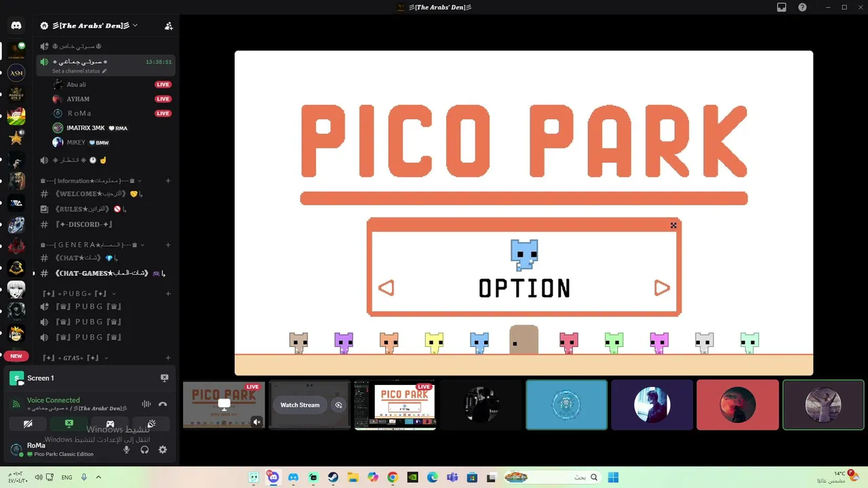
Task: Click Set a channel status link
Action: point(77,71)
